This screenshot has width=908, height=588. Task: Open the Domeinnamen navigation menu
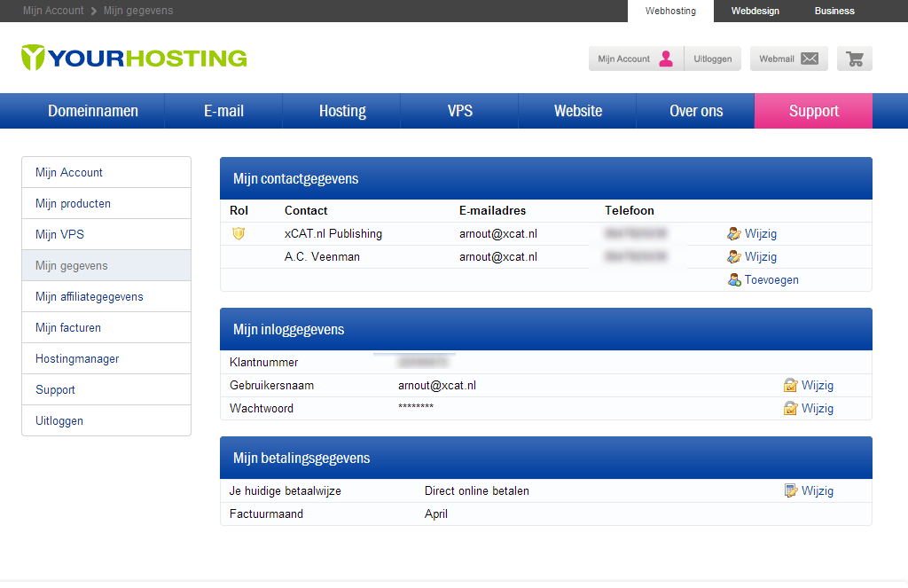click(93, 111)
